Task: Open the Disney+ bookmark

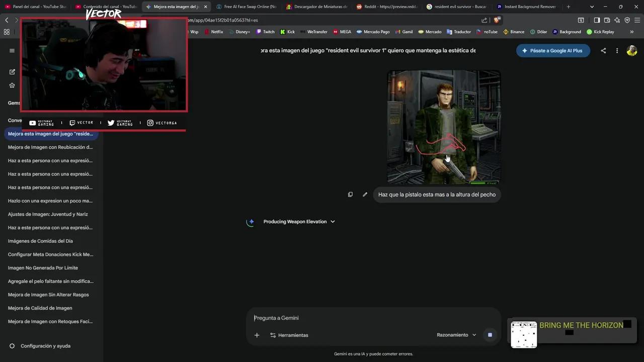Action: pyautogui.click(x=238, y=32)
